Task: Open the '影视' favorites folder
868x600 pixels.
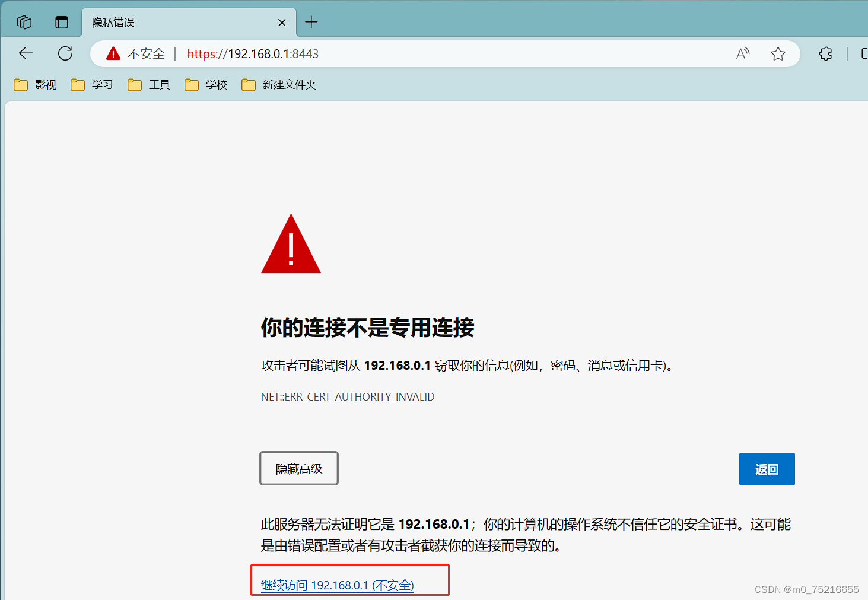Action: [x=36, y=84]
